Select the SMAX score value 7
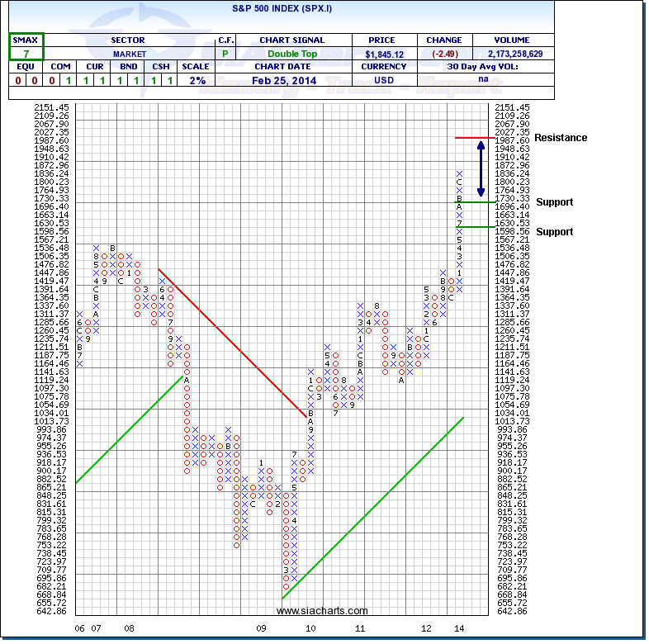The height and width of the screenshot is (644, 649). 26,53
